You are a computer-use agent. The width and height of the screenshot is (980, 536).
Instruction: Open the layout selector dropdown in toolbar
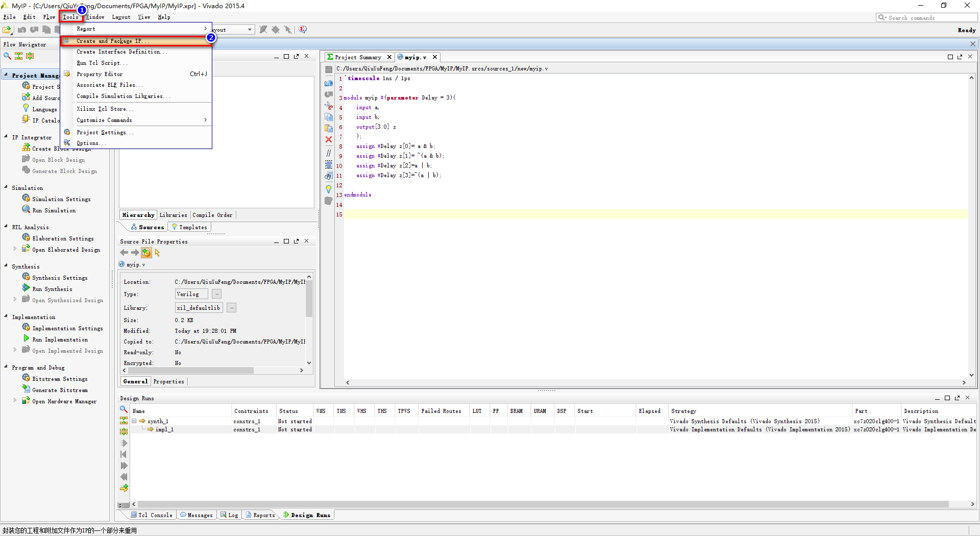pyautogui.click(x=250, y=30)
